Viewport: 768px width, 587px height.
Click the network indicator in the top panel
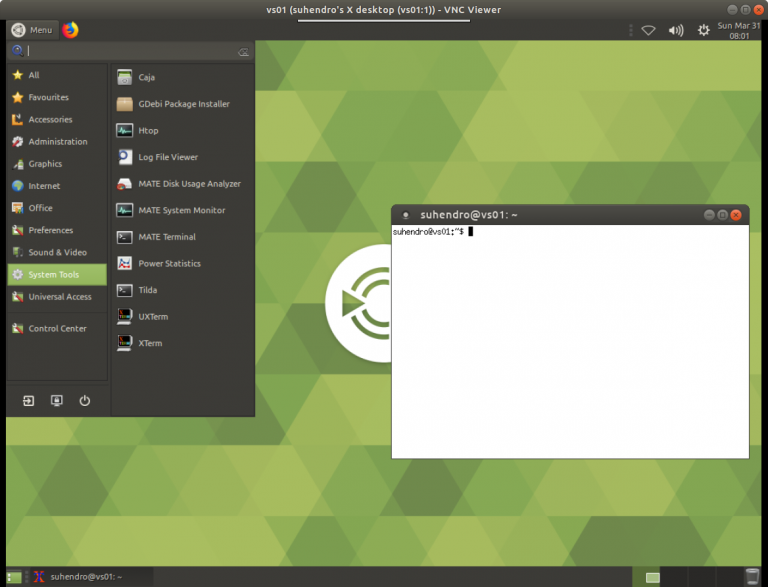(648, 30)
